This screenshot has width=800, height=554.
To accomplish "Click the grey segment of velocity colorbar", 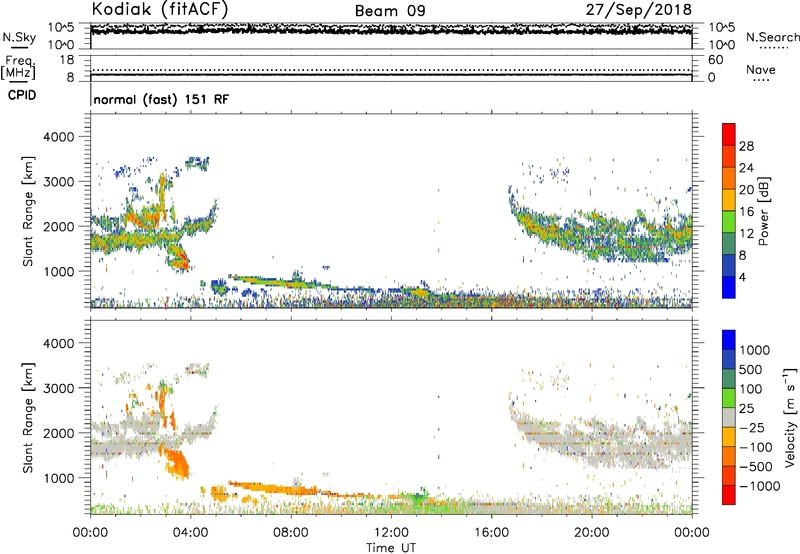I will click(729, 417).
